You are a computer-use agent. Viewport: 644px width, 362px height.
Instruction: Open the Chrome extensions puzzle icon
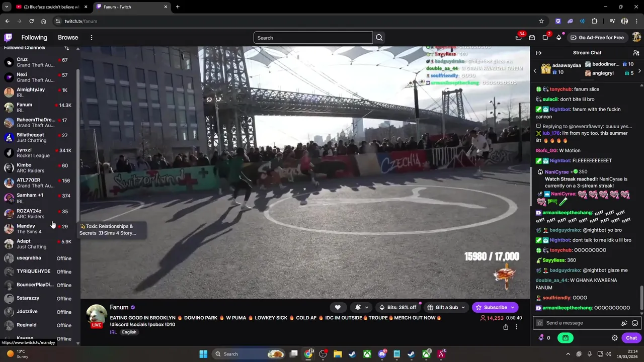tap(595, 21)
